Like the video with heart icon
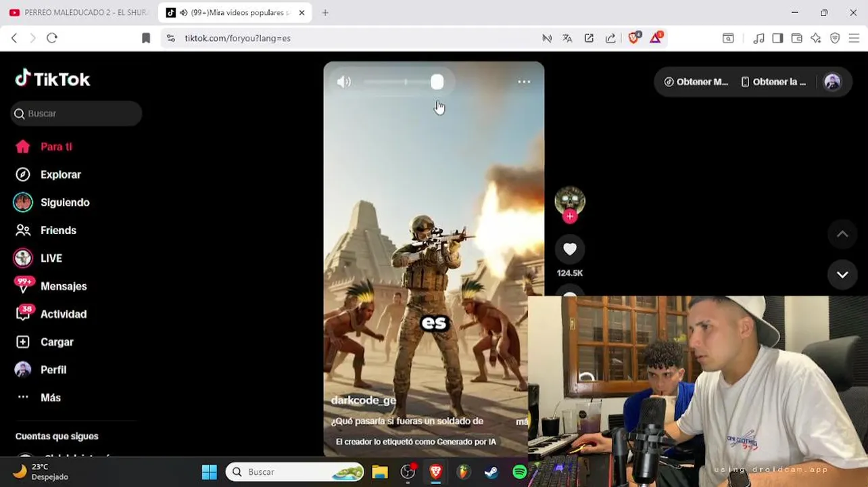Image resolution: width=868 pixels, height=487 pixels. (x=570, y=249)
